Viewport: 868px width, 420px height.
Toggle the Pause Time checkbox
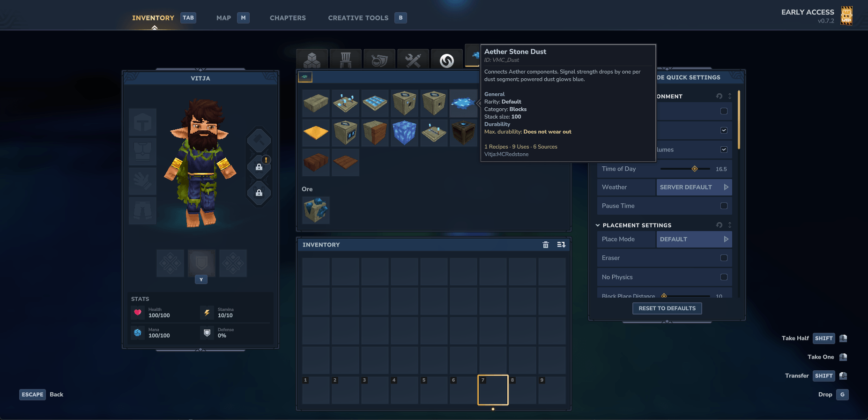click(x=724, y=206)
